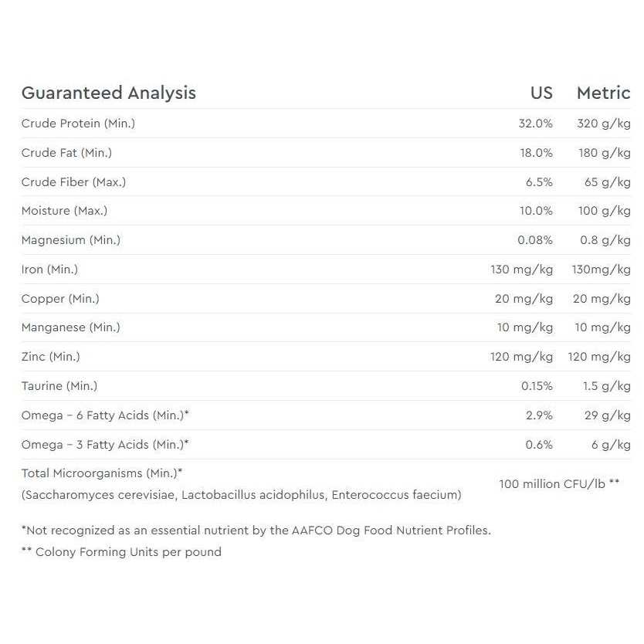Image resolution: width=644 pixels, height=644 pixels.
Task: Click the Copper (Min.) row label
Action: coord(60,299)
